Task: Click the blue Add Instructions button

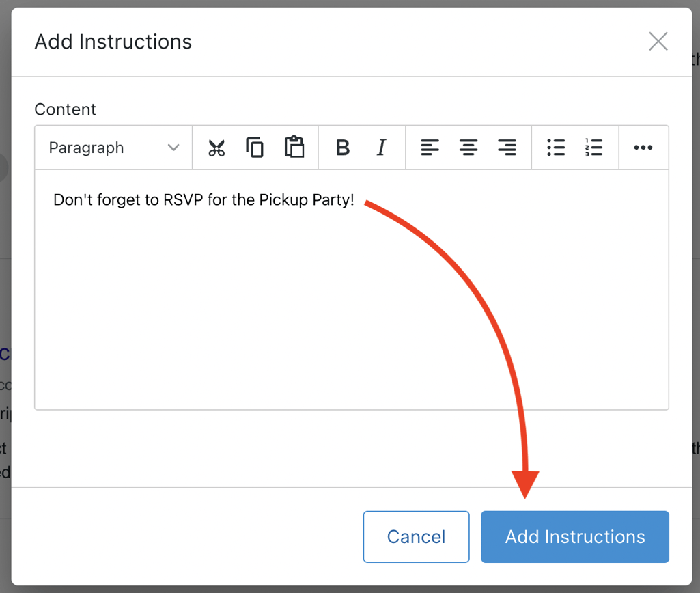Action: (574, 537)
